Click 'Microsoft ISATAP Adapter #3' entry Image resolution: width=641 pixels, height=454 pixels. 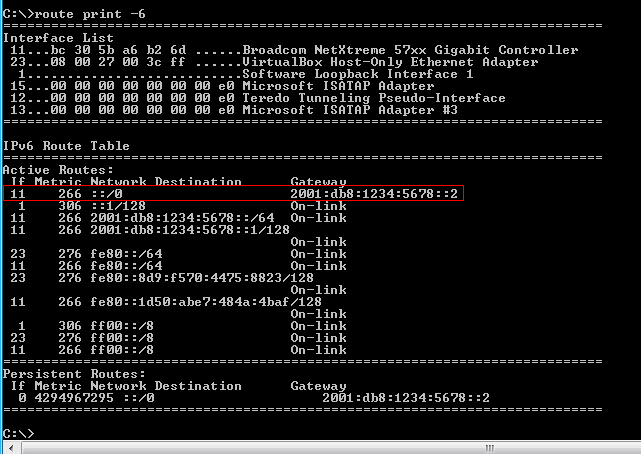350,110
